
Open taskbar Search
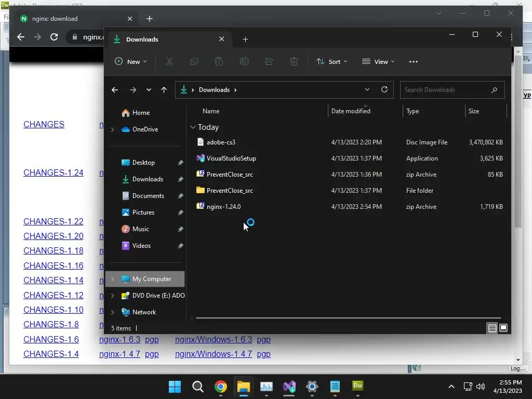[x=198, y=387]
